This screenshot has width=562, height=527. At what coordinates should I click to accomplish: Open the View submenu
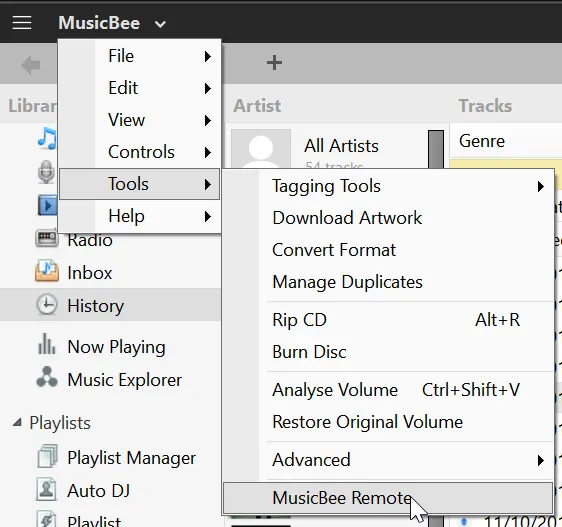pos(139,120)
